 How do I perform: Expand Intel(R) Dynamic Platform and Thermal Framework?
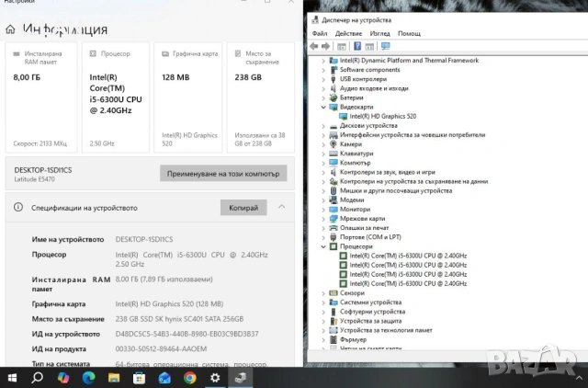point(323,61)
